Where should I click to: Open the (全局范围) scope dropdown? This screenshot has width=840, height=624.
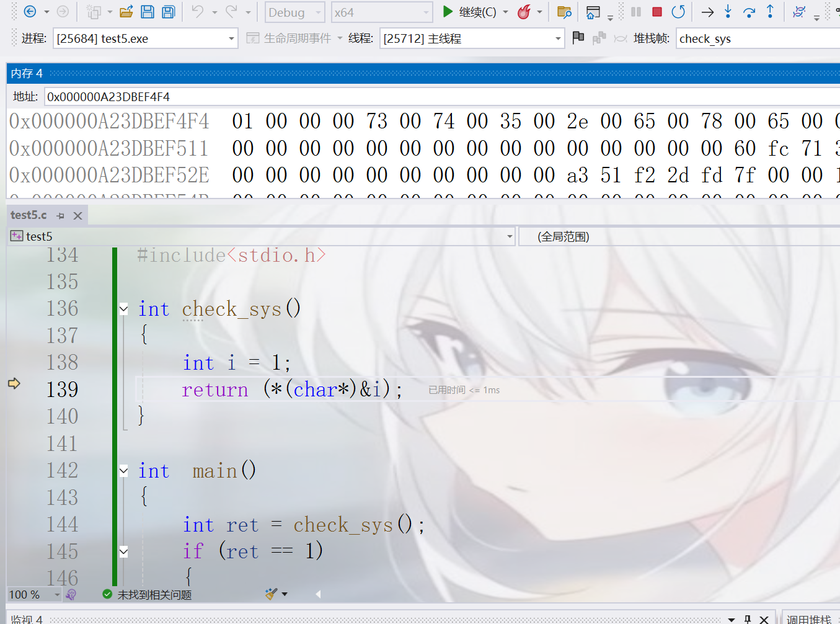(x=679, y=236)
